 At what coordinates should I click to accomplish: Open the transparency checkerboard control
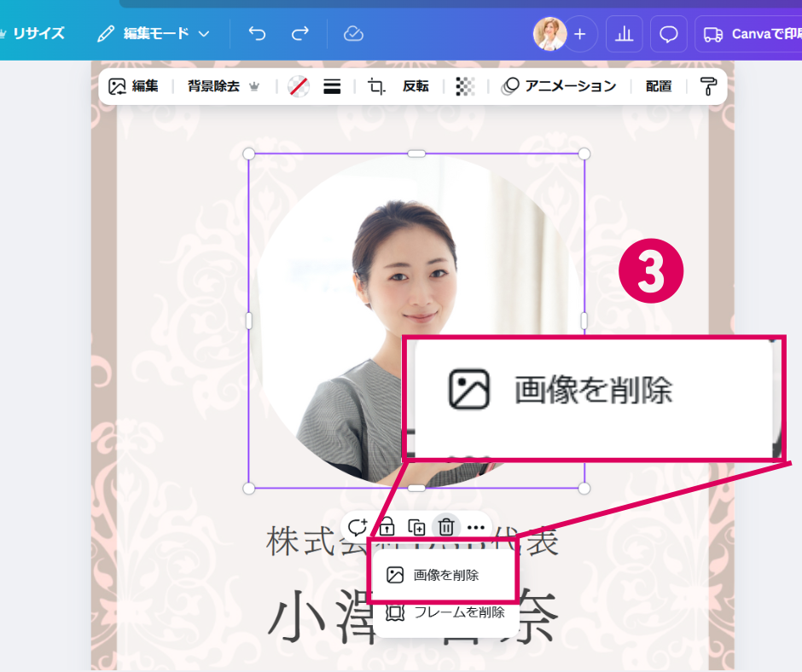[465, 86]
